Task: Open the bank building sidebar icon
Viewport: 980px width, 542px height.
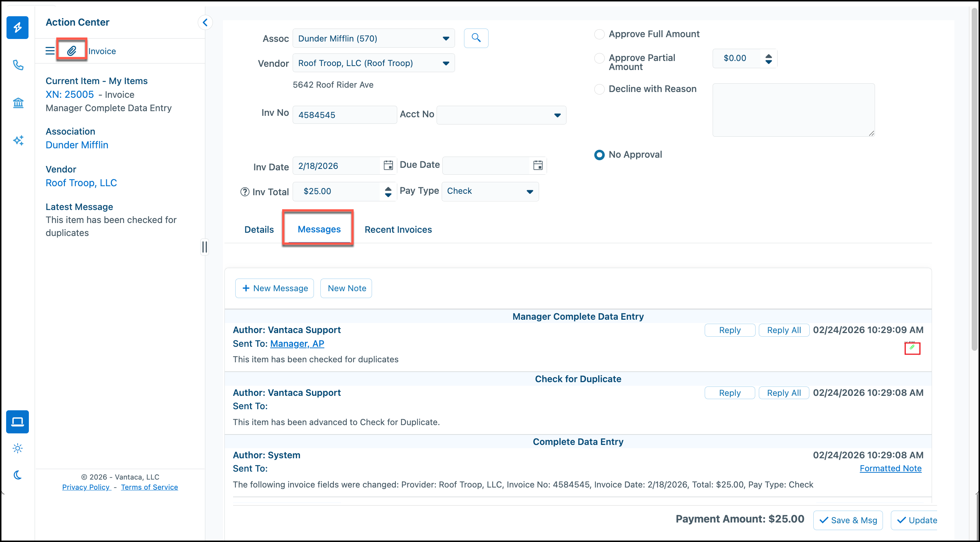Action: 18,103
